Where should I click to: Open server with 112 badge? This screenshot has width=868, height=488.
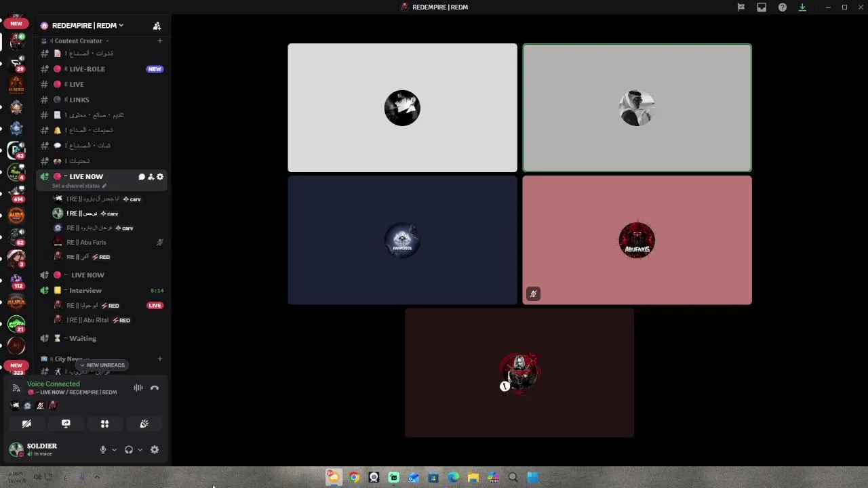click(16, 280)
